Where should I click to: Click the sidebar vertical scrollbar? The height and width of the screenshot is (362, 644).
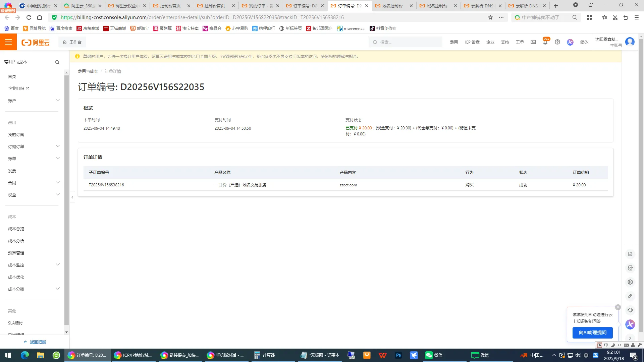[66, 201]
